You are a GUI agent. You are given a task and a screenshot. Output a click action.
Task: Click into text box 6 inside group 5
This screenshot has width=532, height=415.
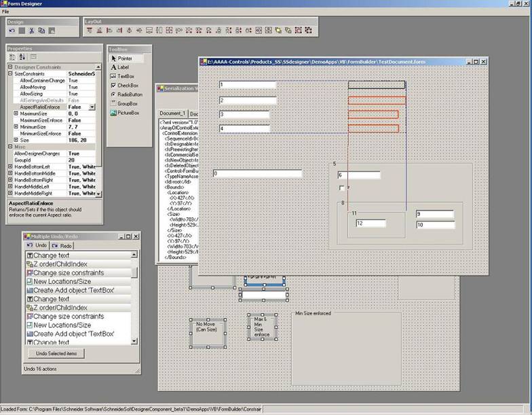pos(359,175)
